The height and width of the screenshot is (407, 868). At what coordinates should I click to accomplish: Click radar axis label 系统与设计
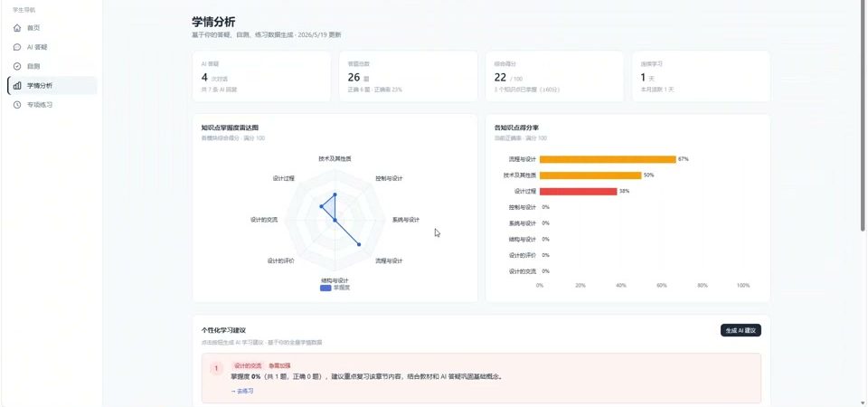click(x=406, y=220)
